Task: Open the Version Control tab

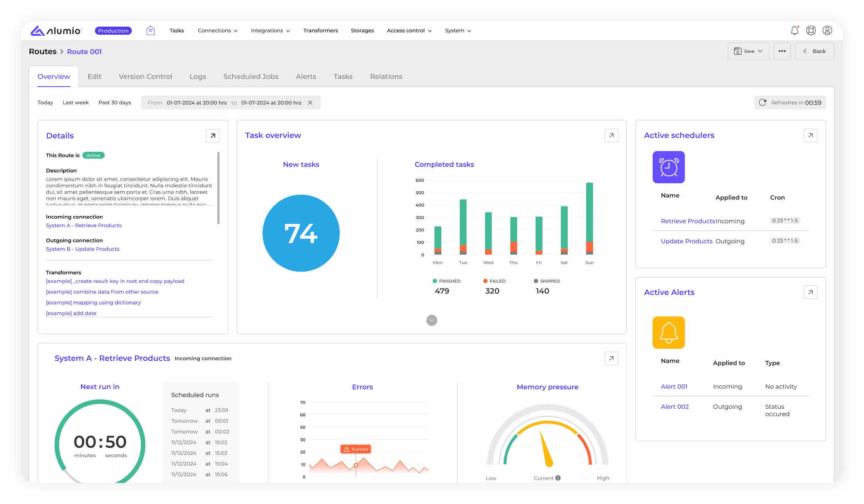Action: (x=145, y=76)
